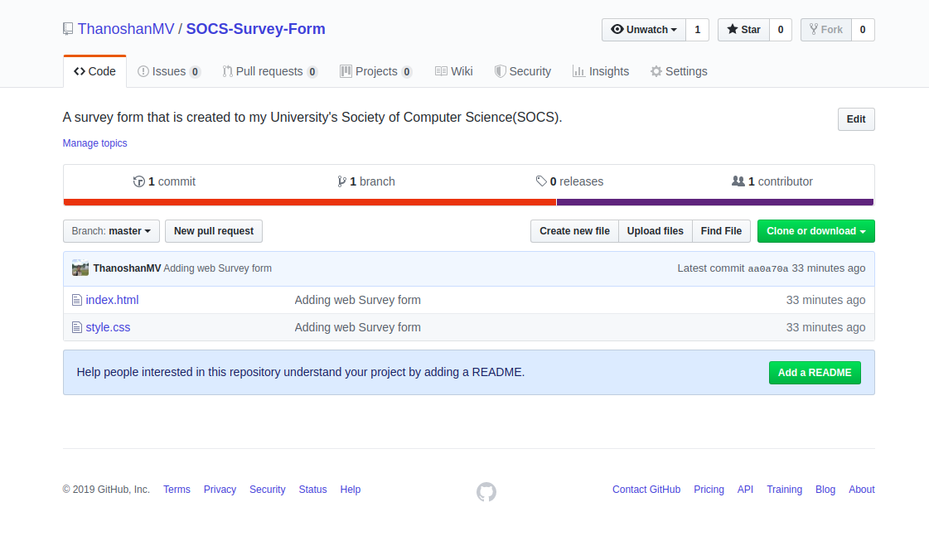Click the commit history icon beside 1 commit
The height and width of the screenshot is (560, 929).
click(x=139, y=181)
